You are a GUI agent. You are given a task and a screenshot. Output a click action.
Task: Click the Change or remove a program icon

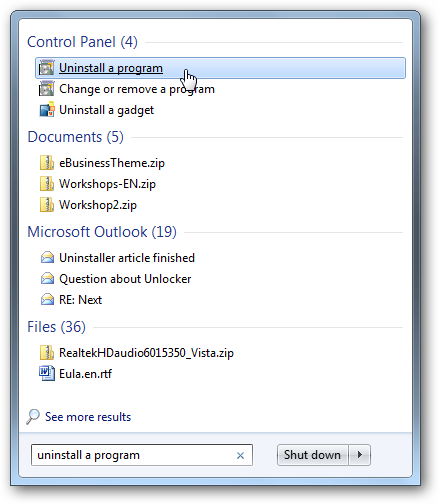[46, 89]
